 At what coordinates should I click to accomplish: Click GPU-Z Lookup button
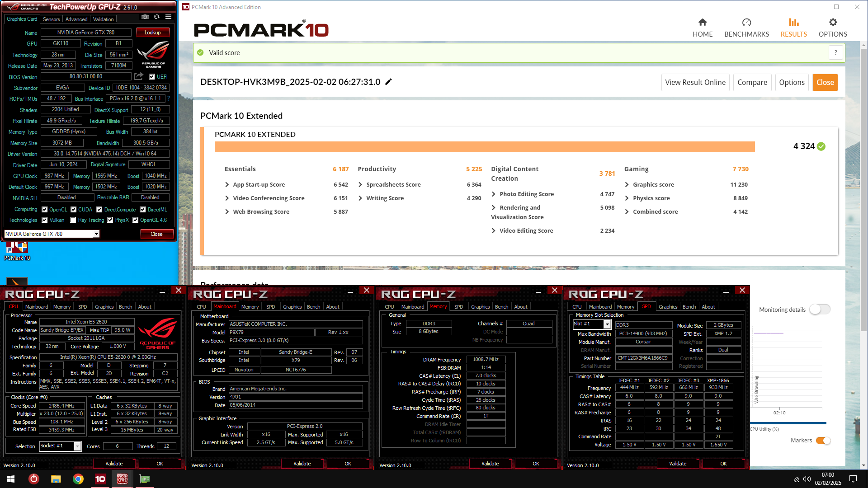153,33
